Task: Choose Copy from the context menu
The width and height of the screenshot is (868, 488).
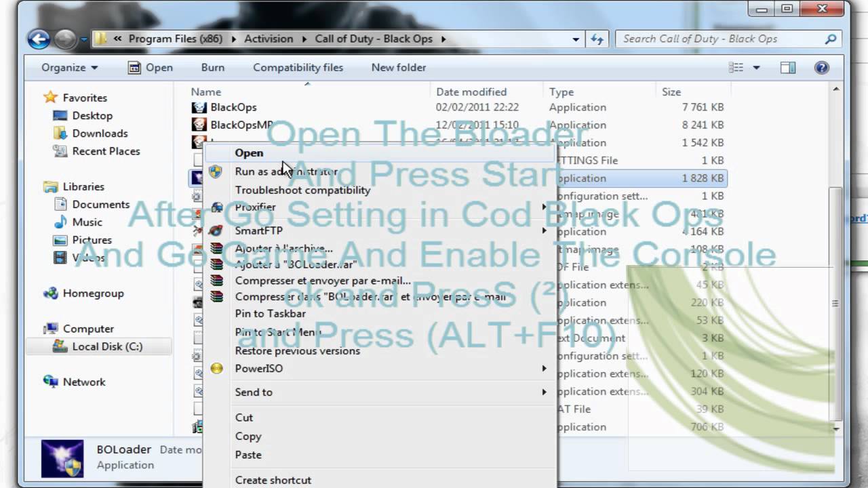Action: [x=248, y=436]
